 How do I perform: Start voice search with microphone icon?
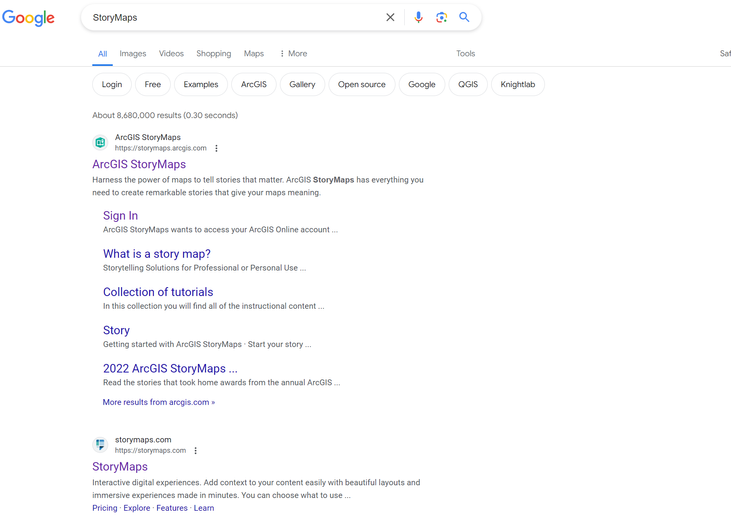[x=418, y=17]
